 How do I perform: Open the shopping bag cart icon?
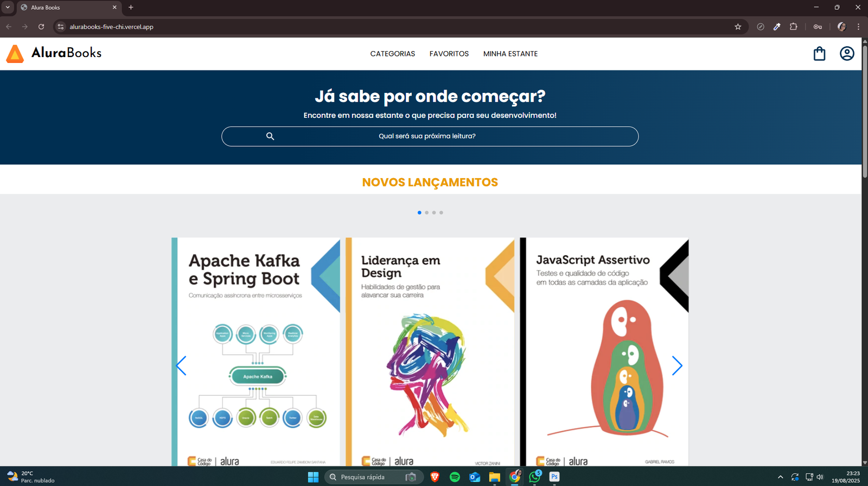pos(819,54)
